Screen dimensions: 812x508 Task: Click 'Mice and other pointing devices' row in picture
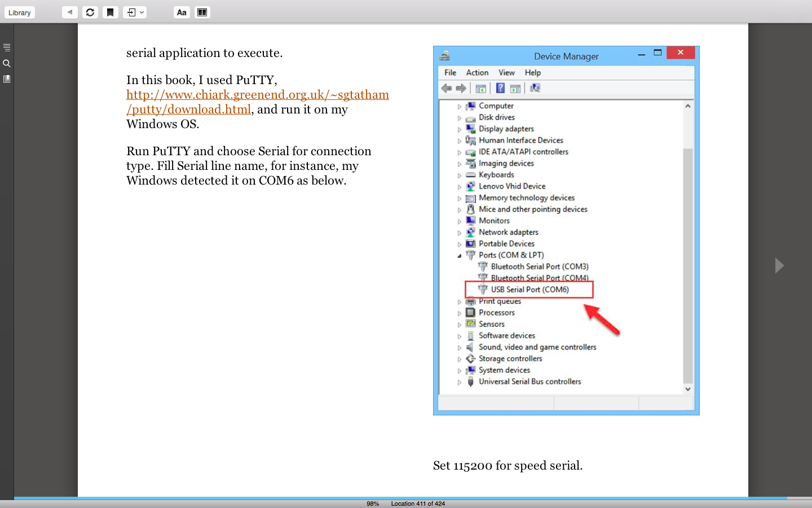527,209
